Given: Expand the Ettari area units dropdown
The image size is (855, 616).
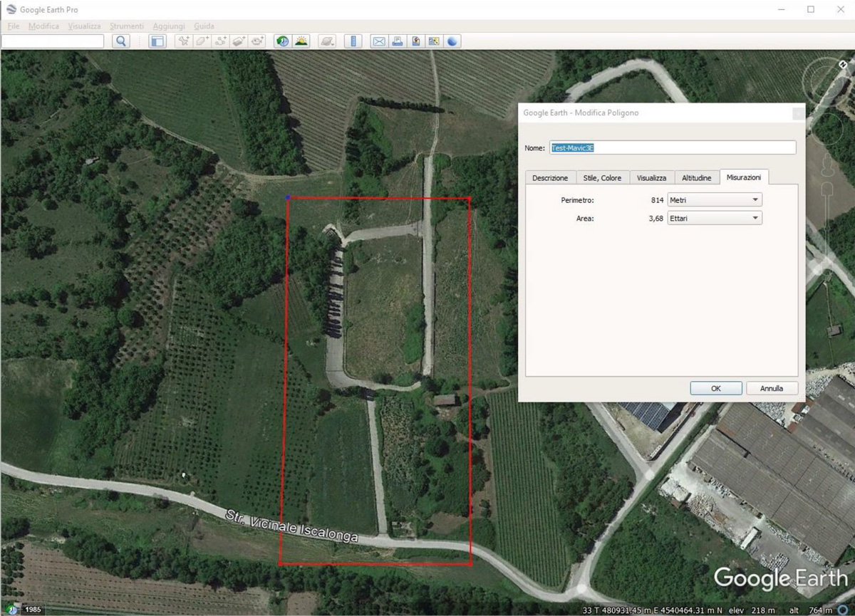Looking at the screenshot, I should click(x=715, y=218).
